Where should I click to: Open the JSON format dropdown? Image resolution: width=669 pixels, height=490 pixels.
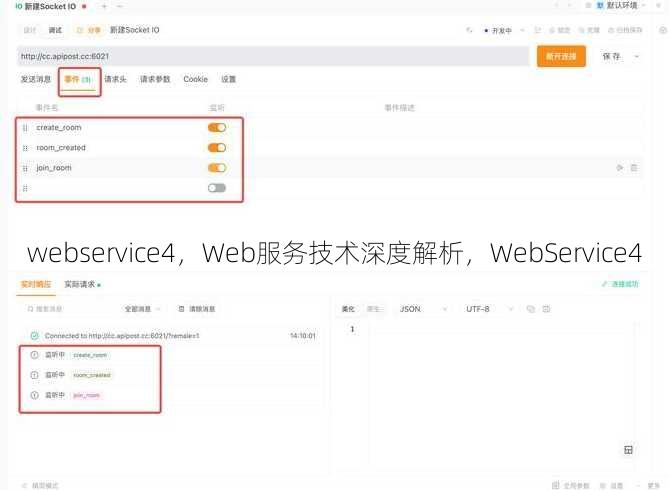[423, 309]
